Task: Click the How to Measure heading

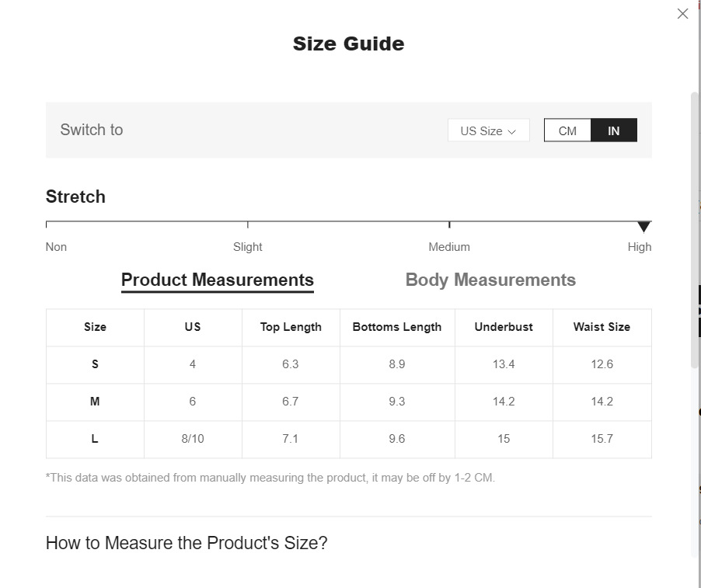Action: tap(187, 543)
